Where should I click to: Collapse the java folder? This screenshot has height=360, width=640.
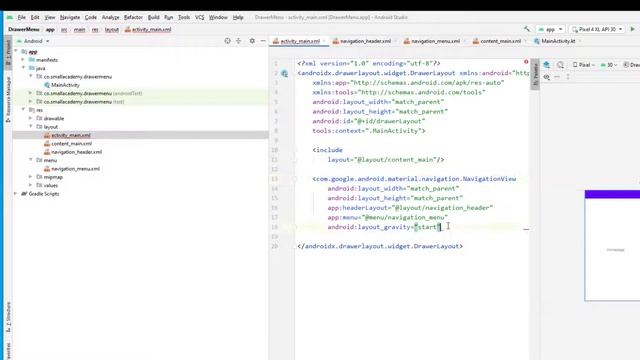[x=23, y=68]
